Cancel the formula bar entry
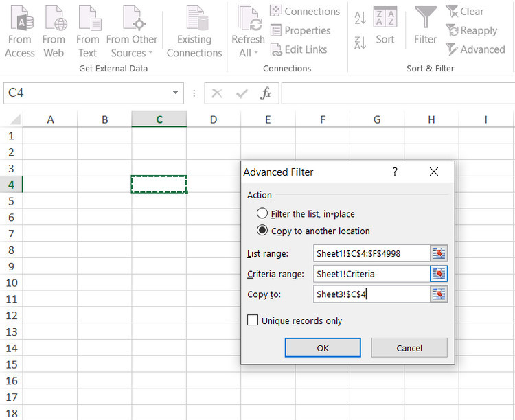Screen dimensions: 515x420 (x=217, y=93)
